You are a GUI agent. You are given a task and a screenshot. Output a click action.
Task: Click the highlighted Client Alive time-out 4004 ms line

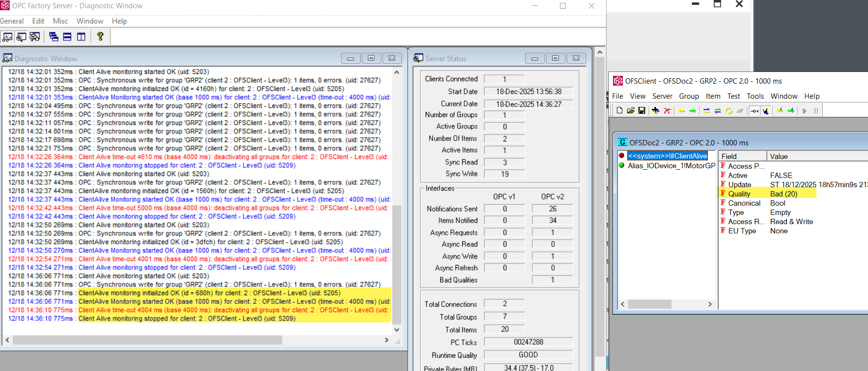pos(235,310)
